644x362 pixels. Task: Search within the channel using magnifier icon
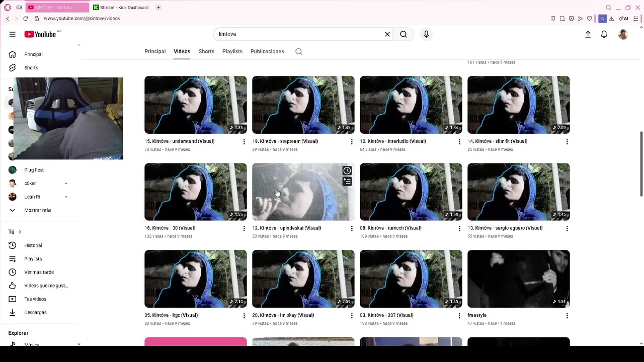tap(299, 52)
